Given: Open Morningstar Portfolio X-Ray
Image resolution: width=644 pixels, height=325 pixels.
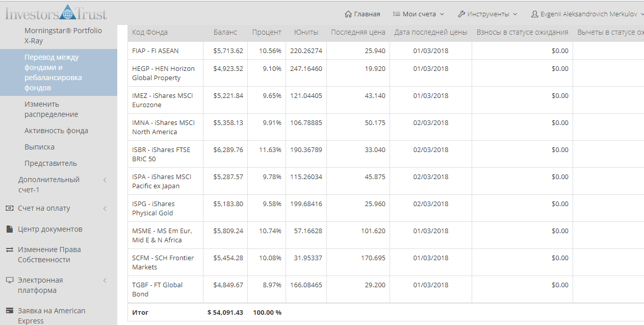Looking at the screenshot, I should click(x=63, y=36).
